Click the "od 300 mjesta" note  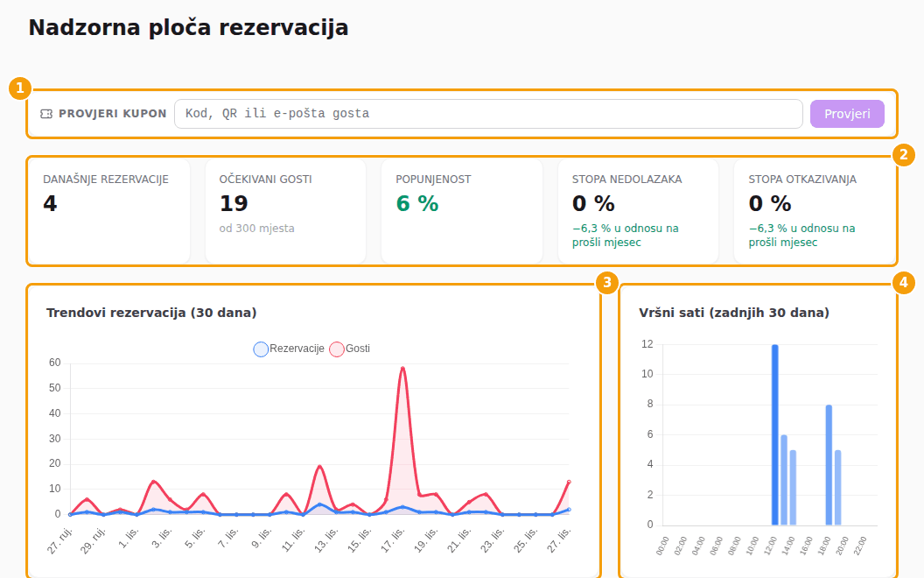click(x=257, y=229)
